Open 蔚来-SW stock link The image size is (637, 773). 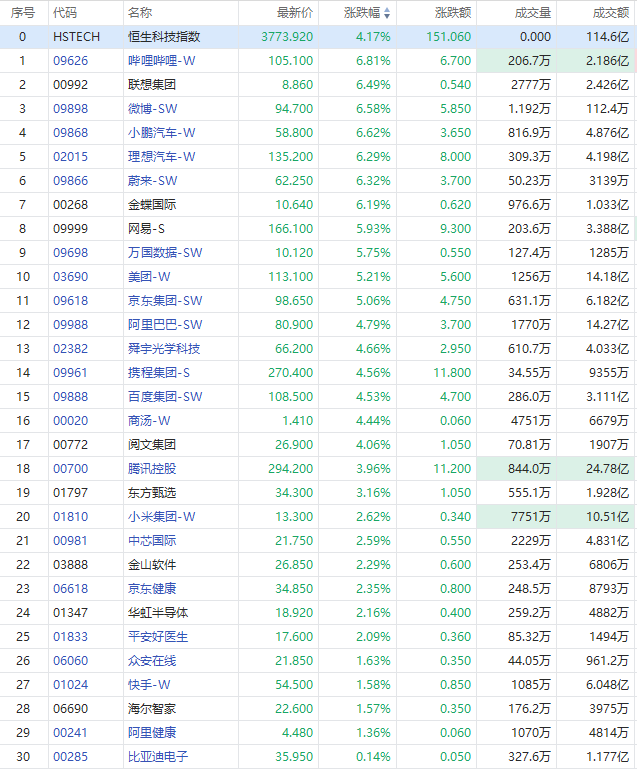point(153,180)
